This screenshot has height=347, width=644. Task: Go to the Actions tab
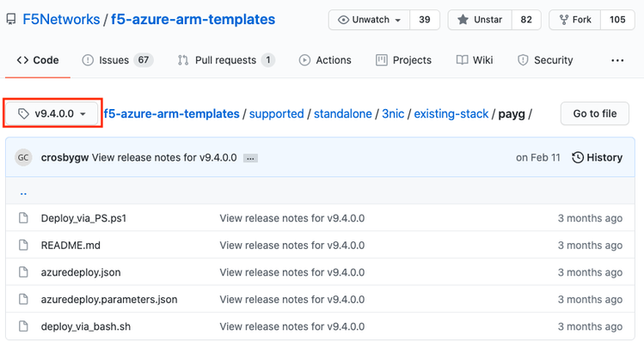[x=325, y=60]
